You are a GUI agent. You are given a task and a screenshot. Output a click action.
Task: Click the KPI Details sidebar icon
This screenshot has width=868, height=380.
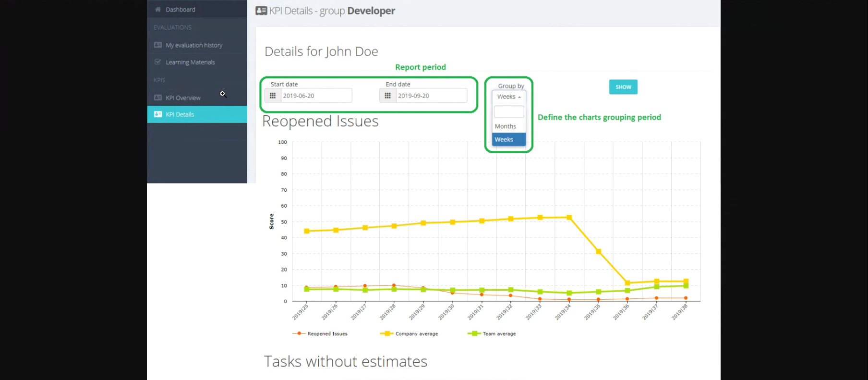[157, 114]
